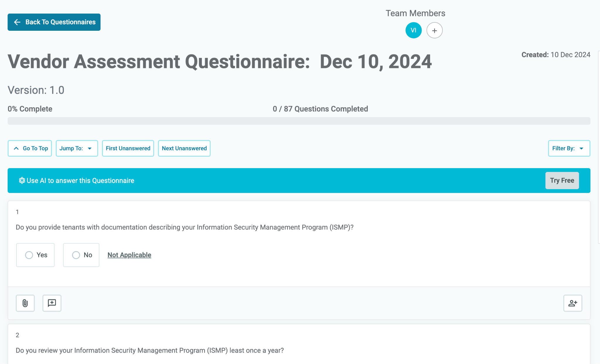The height and width of the screenshot is (364, 600).
Task: Click the Go To Top chevron icon
Action: 16,148
